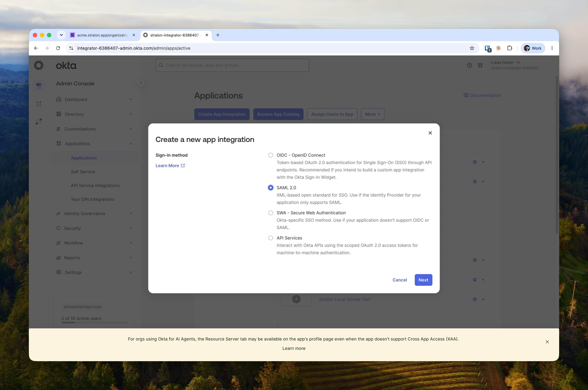Cancel the new app integration dialog
The width and height of the screenshot is (588, 390).
click(400, 280)
